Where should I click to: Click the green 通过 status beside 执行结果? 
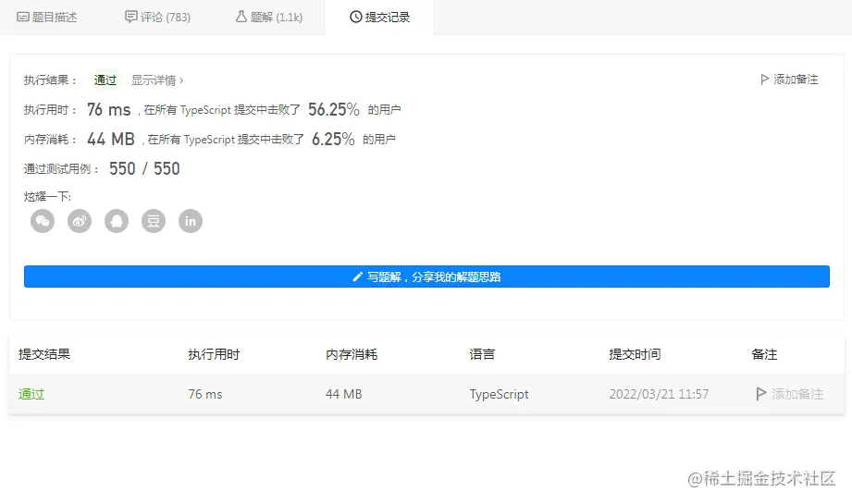coord(105,80)
